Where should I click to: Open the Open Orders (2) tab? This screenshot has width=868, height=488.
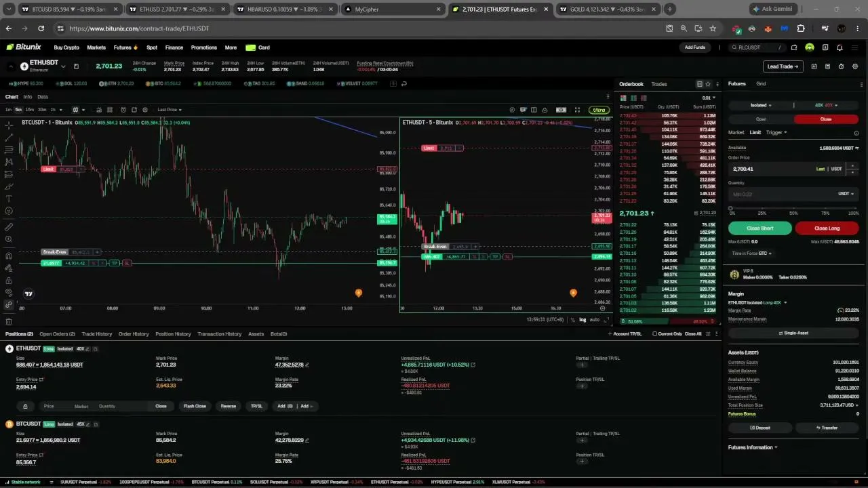click(57, 334)
